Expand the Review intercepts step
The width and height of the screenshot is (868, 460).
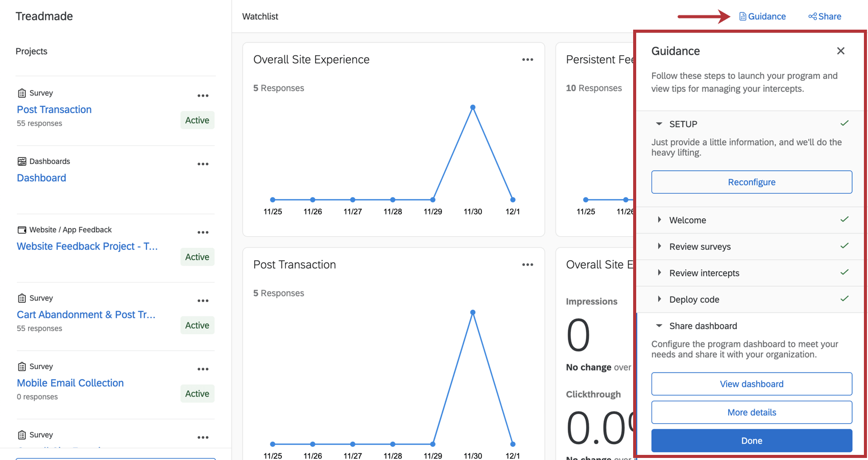point(659,273)
